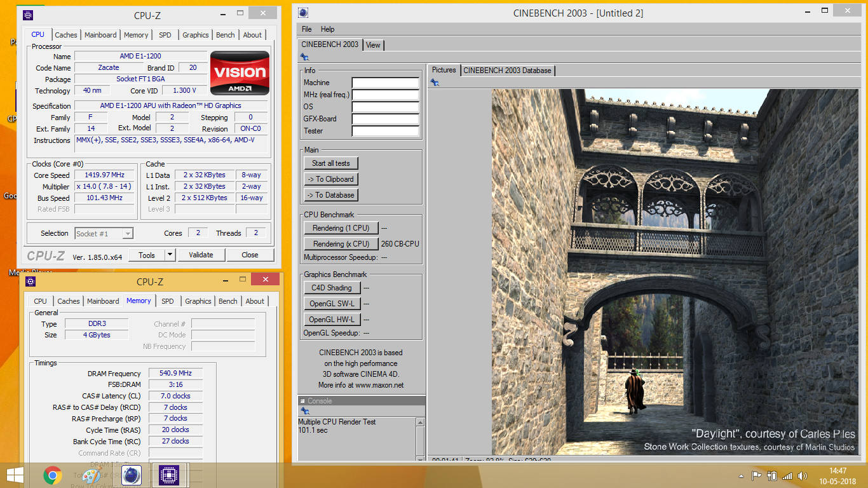The height and width of the screenshot is (488, 868).
Task: Open the Tools dropdown arrow in CPU-Z
Action: click(170, 255)
